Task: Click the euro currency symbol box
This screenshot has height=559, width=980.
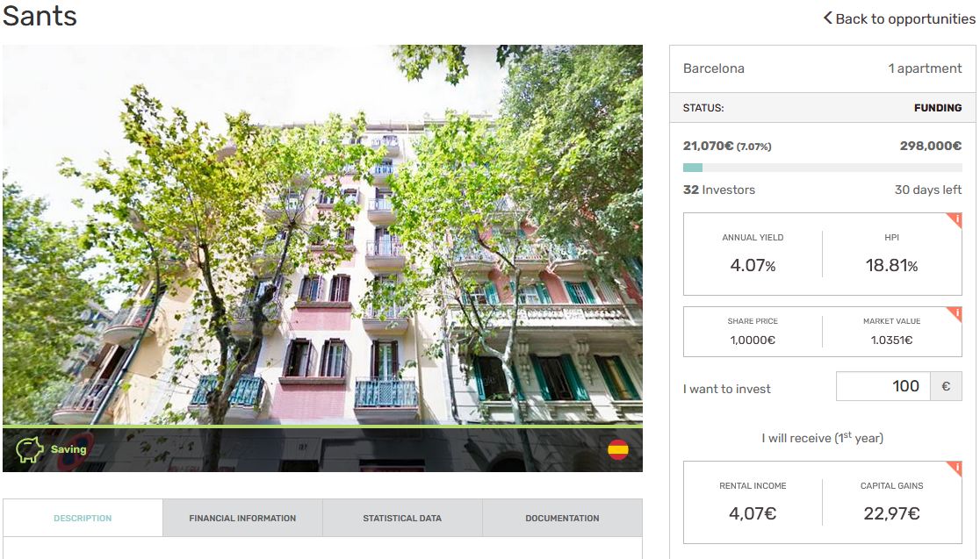Action: pos(947,386)
